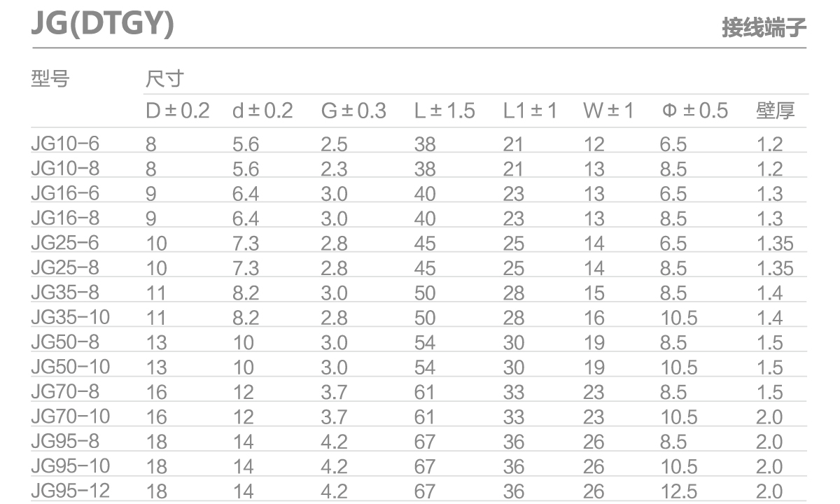Click the L±1.5 column header

pos(444,111)
